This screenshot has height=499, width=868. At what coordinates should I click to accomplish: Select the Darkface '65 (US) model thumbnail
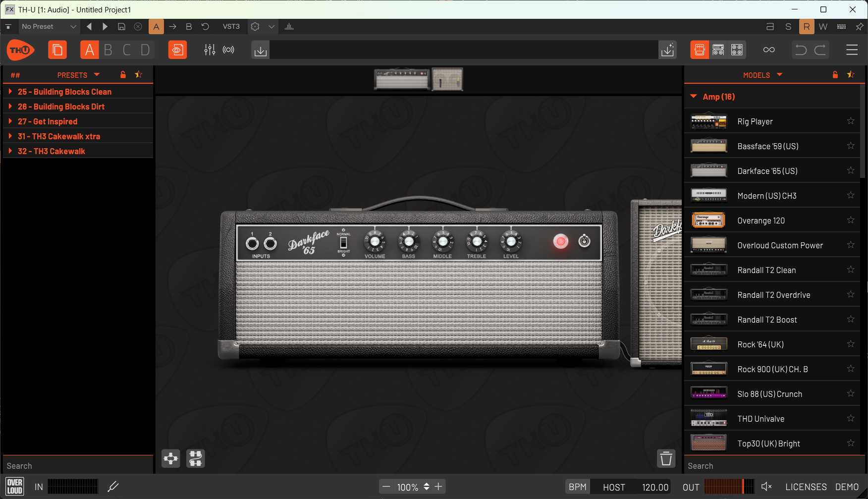(x=709, y=171)
